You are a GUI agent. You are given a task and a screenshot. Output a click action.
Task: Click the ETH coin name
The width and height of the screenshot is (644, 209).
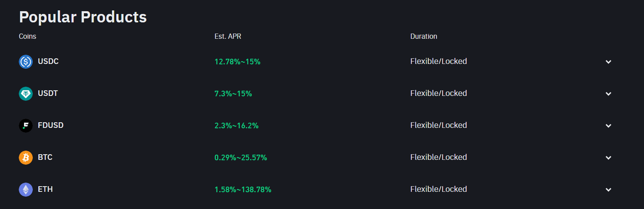click(x=45, y=189)
